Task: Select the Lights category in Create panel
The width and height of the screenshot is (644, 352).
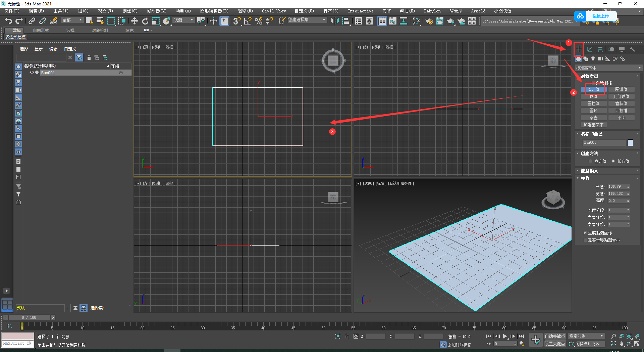Action: [x=593, y=59]
